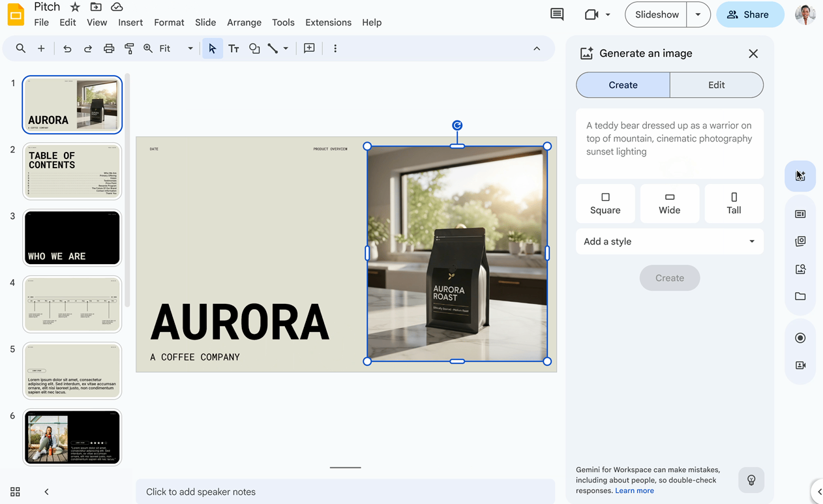Screen dimensions: 823x504
Task: Select the Text box tool
Action: coord(233,48)
